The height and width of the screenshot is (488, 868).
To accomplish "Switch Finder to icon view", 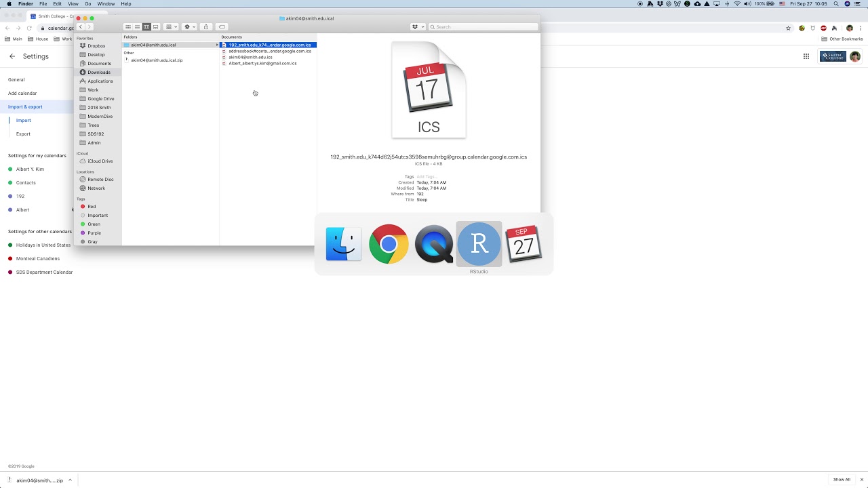I will (127, 27).
